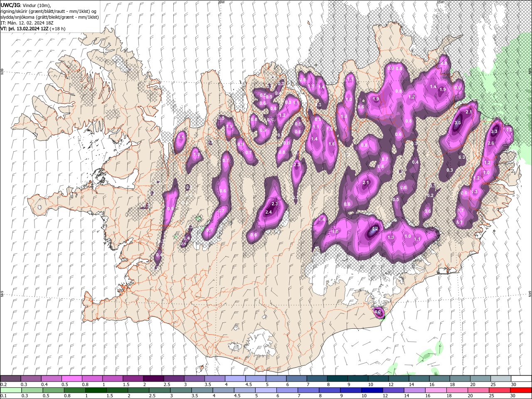Click the red 30 swatch in the rain legend
The width and height of the screenshot is (532, 399).
coord(521,390)
